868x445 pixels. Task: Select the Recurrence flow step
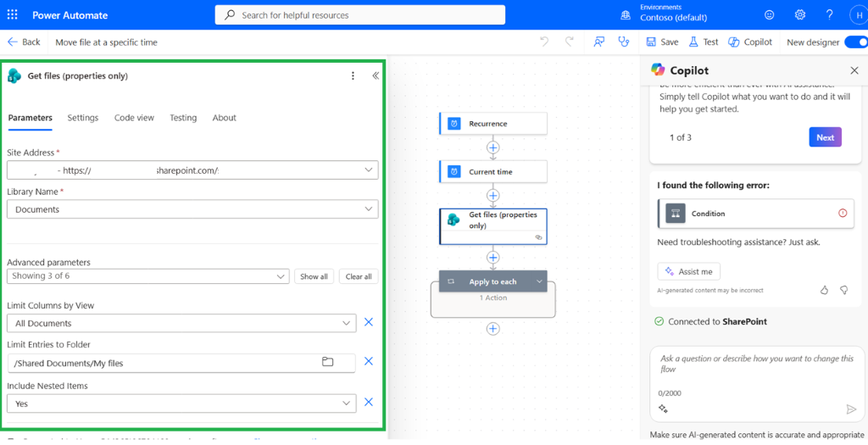coord(492,124)
